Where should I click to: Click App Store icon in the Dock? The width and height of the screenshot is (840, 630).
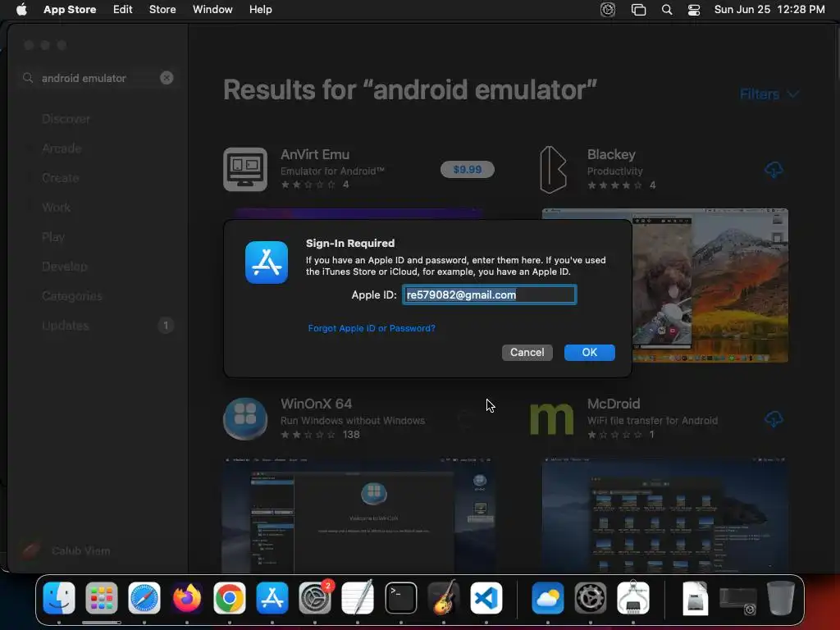[272, 598]
